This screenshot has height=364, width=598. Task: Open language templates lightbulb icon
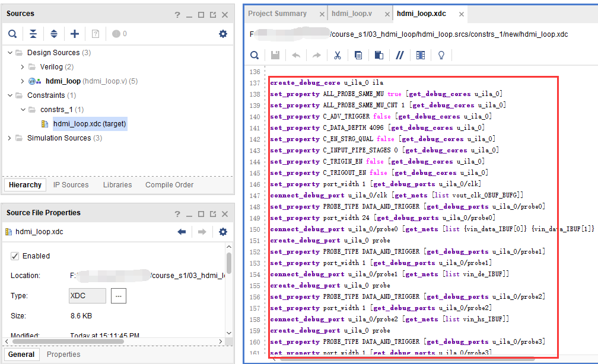tap(441, 55)
